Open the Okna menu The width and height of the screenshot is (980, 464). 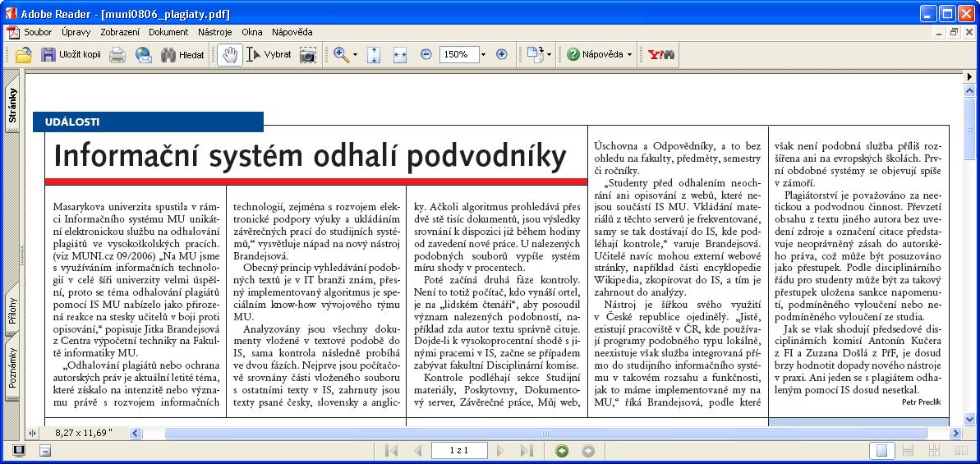(252, 33)
